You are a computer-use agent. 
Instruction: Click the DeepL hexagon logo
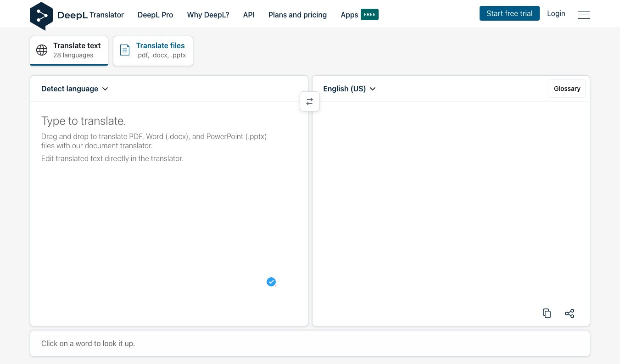41,16
